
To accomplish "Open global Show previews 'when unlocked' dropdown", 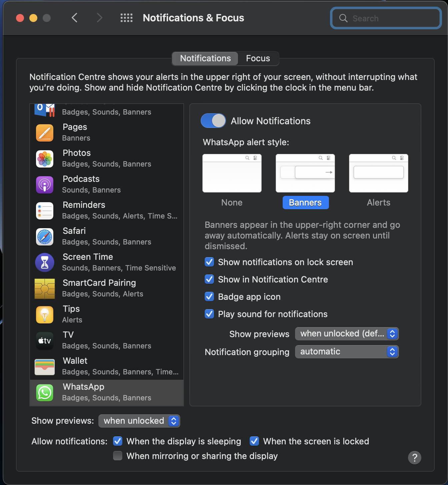I will [139, 421].
